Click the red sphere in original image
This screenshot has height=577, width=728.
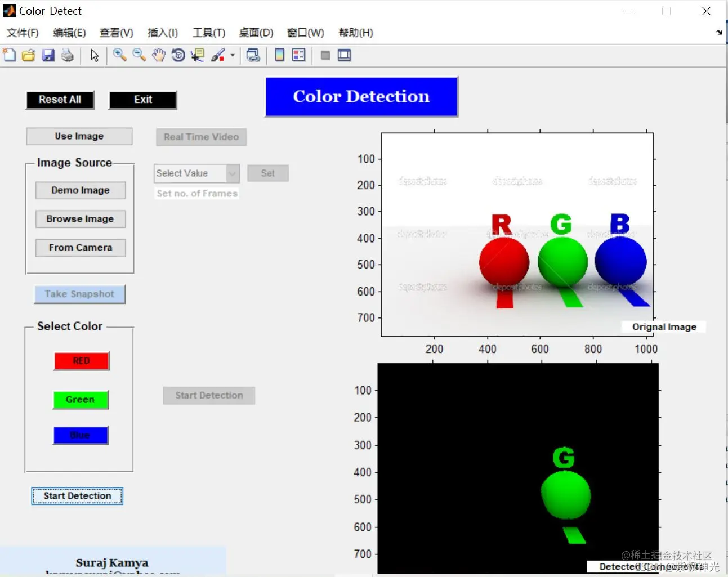[504, 262]
